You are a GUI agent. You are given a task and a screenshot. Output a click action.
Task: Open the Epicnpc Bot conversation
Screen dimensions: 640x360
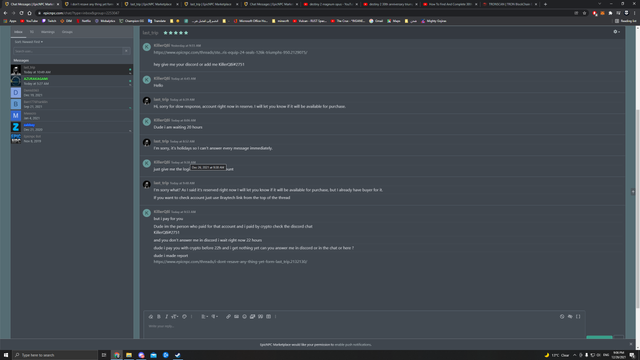pos(72,138)
